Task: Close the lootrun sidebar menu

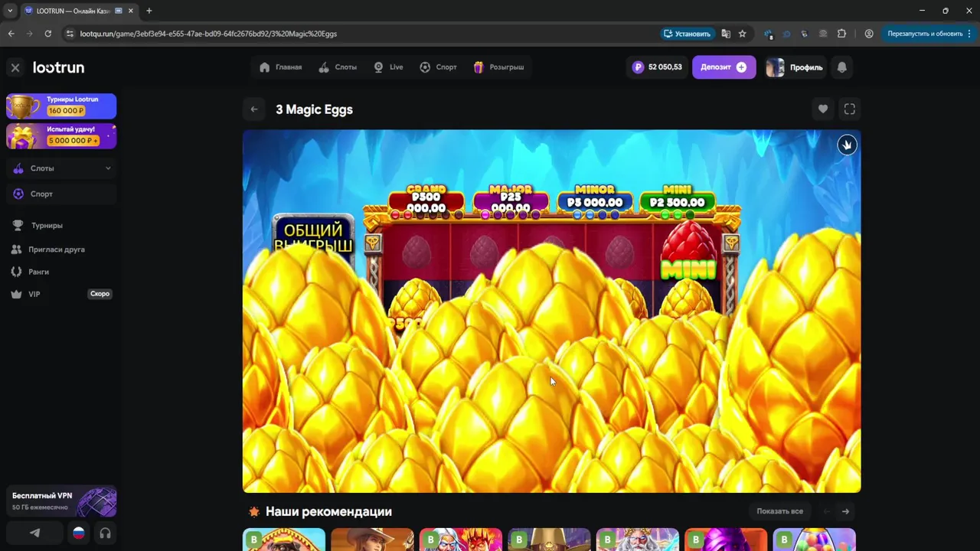Action: pyautogui.click(x=15, y=67)
